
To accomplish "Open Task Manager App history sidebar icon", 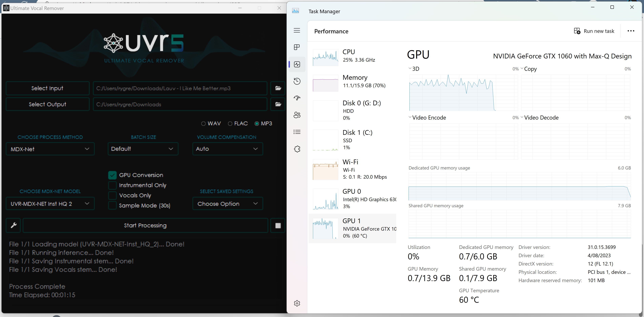I will pos(297,81).
